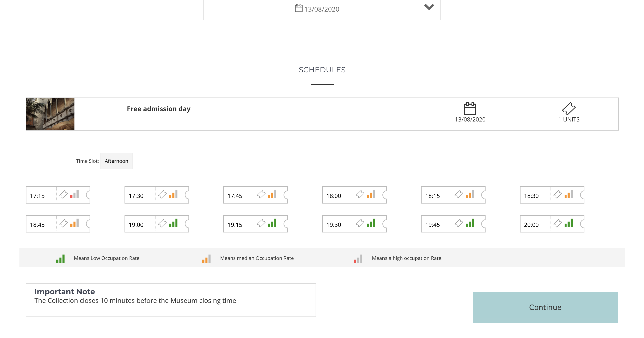644x338 pixels.
Task: Select the 17:45 time slot
Action: [x=255, y=195]
